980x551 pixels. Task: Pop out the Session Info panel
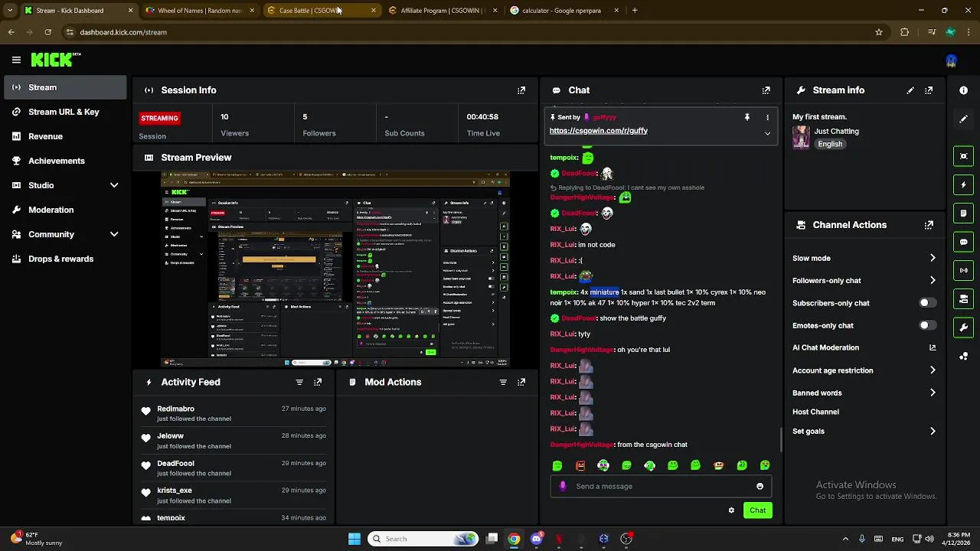tap(521, 90)
